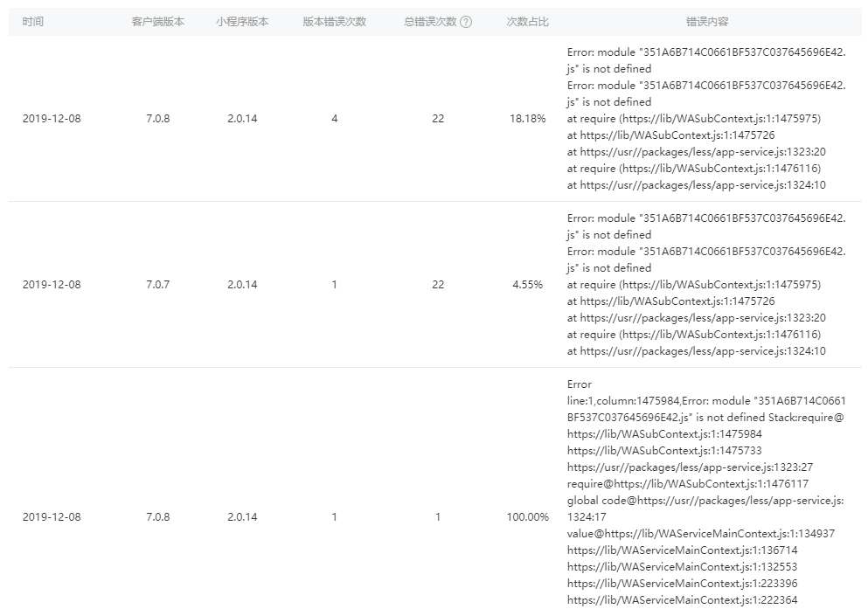
Task: Click version error count 4 cell
Action: tap(335, 118)
